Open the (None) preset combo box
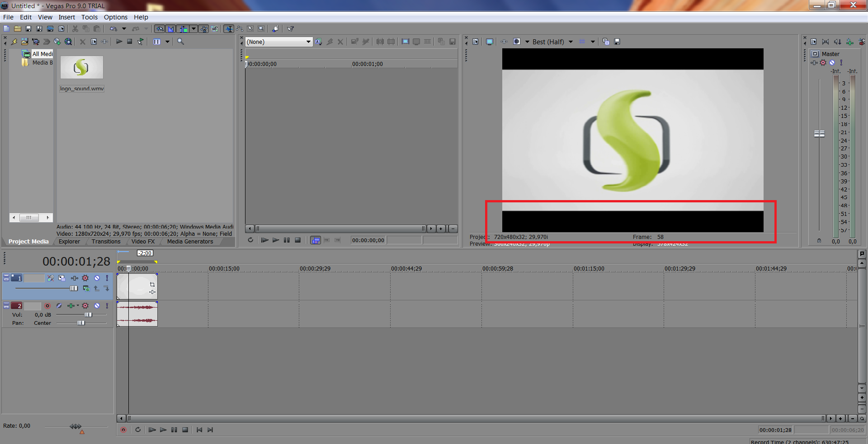The height and width of the screenshot is (444, 868). click(x=278, y=42)
